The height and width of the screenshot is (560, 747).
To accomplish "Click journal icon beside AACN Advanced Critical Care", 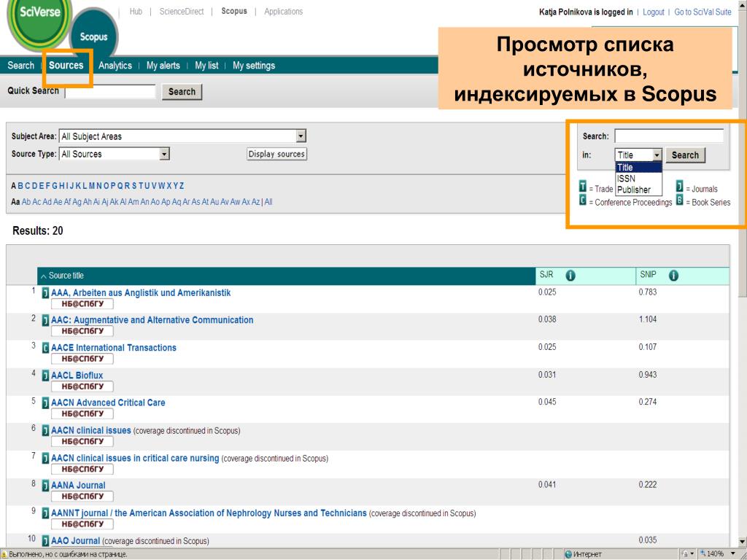I will 45,403.
